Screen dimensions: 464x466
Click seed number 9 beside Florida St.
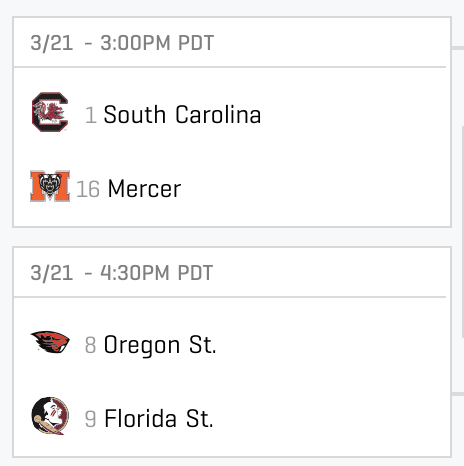tap(90, 419)
